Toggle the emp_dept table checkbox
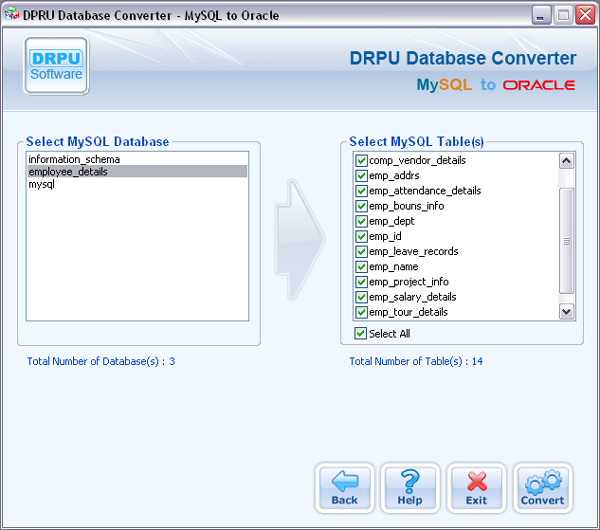The image size is (600, 530). (x=361, y=221)
